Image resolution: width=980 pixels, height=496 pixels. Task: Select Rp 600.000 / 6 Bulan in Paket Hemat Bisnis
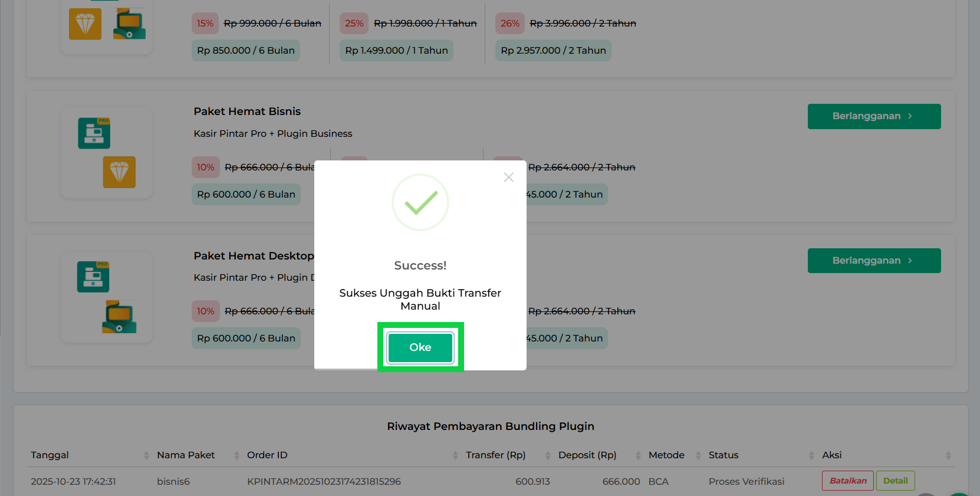246,195
